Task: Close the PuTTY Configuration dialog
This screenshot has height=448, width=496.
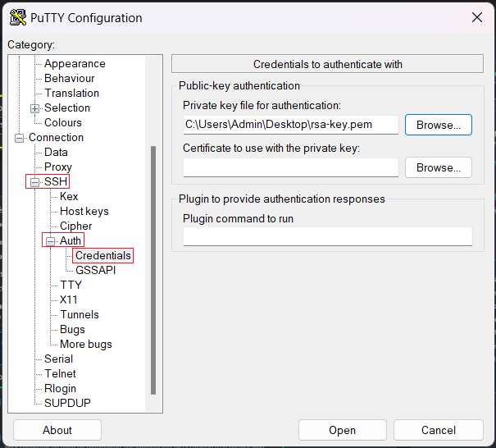Action: pos(477,17)
